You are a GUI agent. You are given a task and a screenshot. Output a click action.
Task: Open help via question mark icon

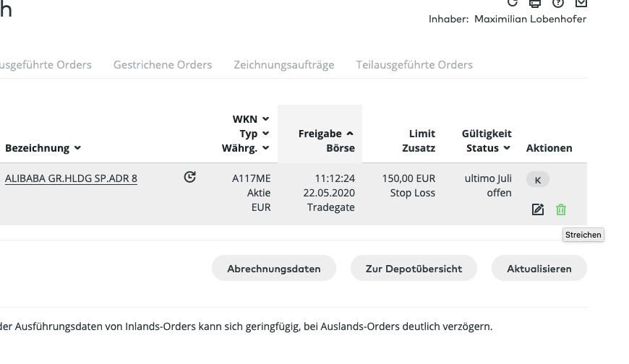coord(557,3)
